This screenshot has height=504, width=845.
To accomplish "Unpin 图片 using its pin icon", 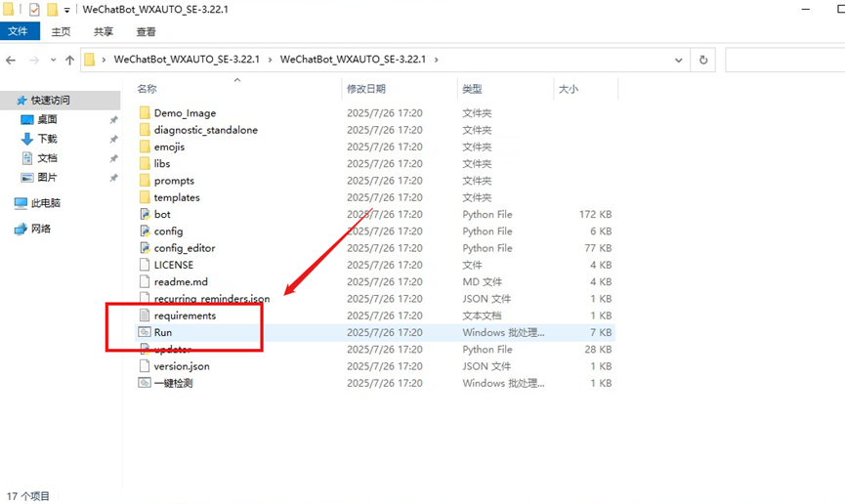I will (x=113, y=178).
